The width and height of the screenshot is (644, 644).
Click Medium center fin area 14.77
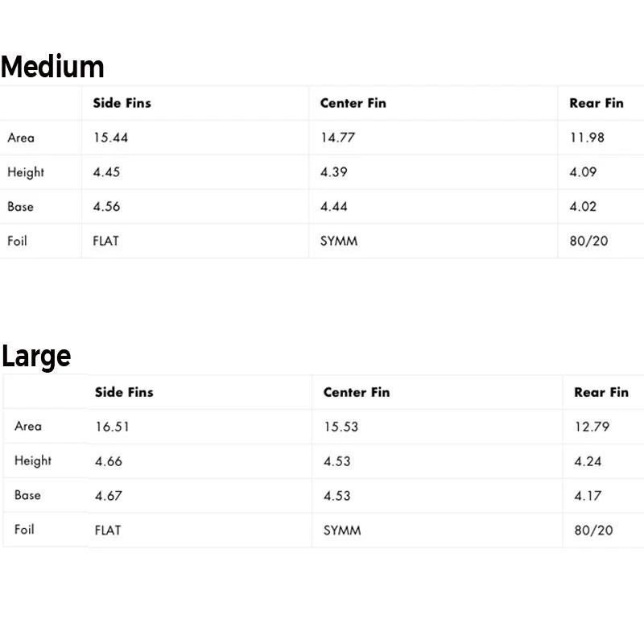tap(337, 138)
